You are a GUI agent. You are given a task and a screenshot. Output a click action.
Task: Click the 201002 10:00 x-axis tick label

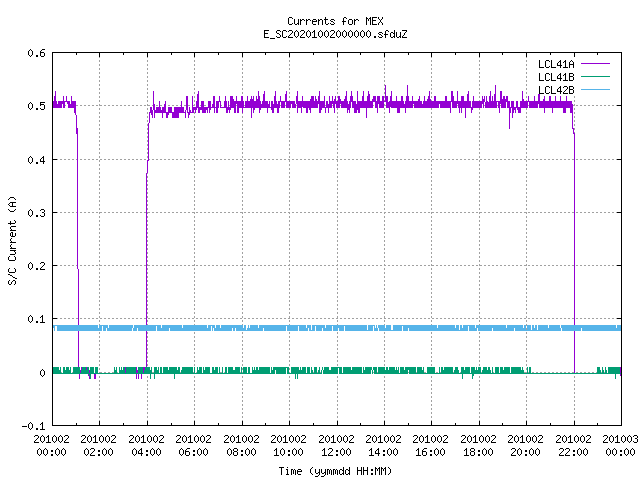tap(288, 446)
